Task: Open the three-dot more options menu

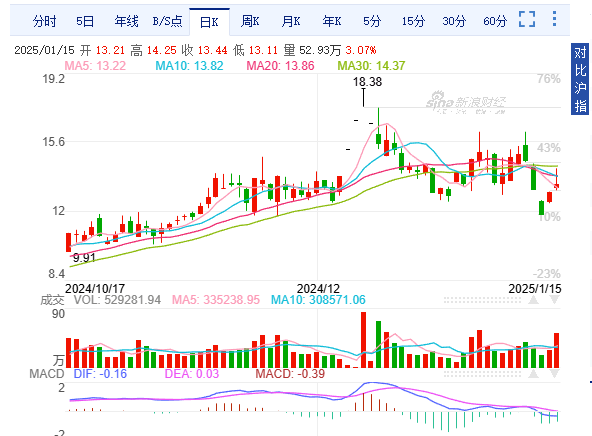Action: click(x=554, y=18)
